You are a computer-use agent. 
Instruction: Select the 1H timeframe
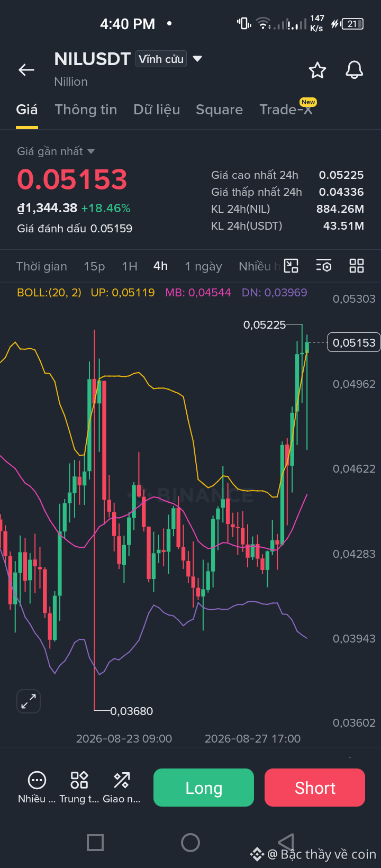point(130,266)
